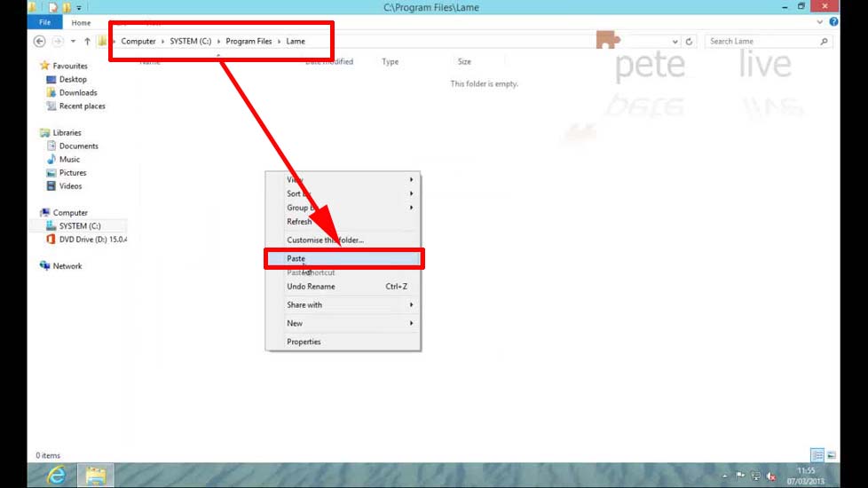Go up one folder level
The height and width of the screenshot is (488, 868).
pos(87,41)
